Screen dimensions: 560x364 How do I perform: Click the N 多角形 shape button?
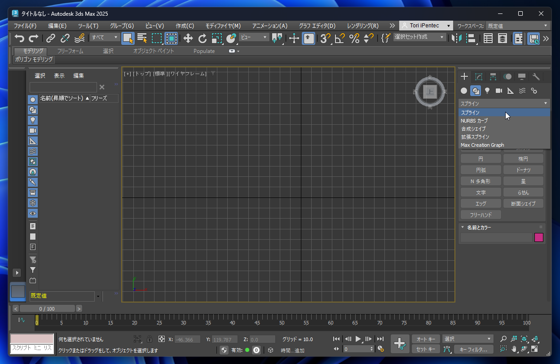coord(481,181)
